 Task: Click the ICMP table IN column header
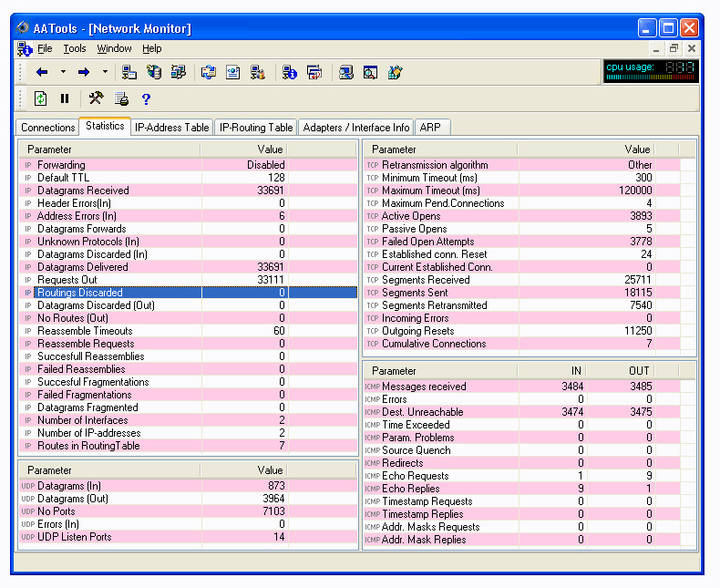(x=552, y=371)
